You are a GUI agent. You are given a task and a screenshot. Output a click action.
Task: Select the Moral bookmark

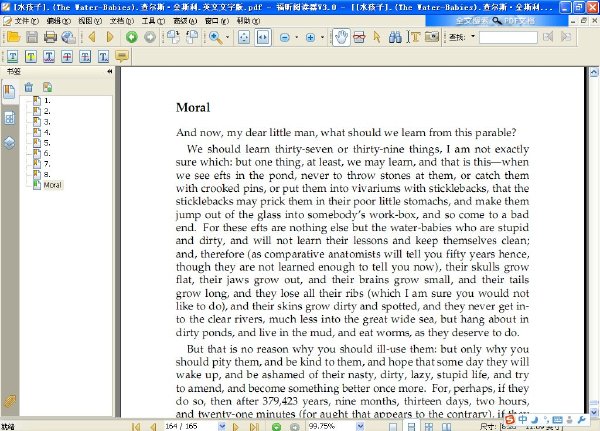click(52, 185)
